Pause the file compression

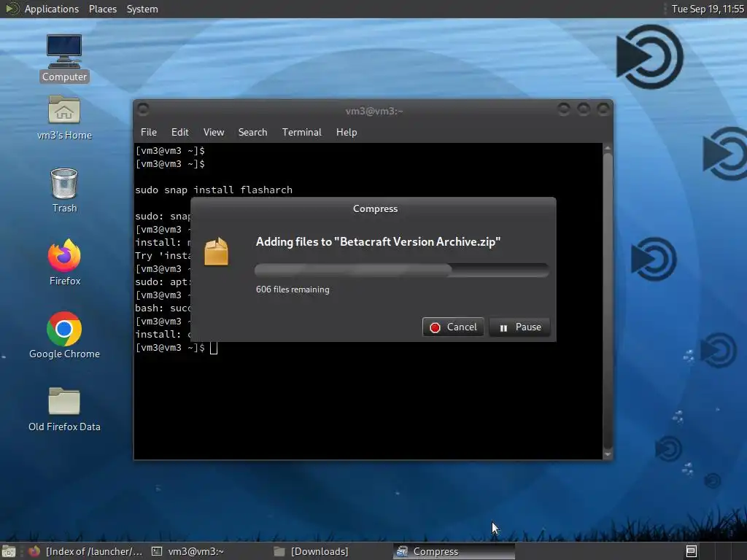click(x=519, y=327)
